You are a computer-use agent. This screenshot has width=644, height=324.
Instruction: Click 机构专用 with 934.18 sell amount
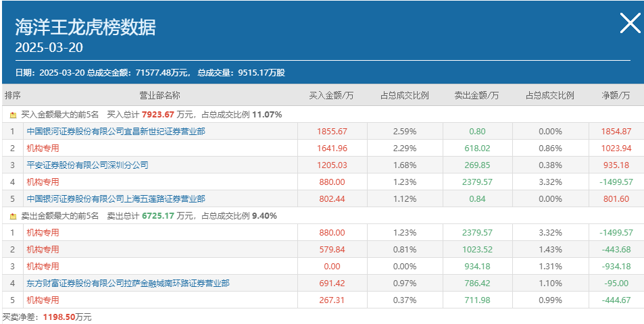point(43,267)
